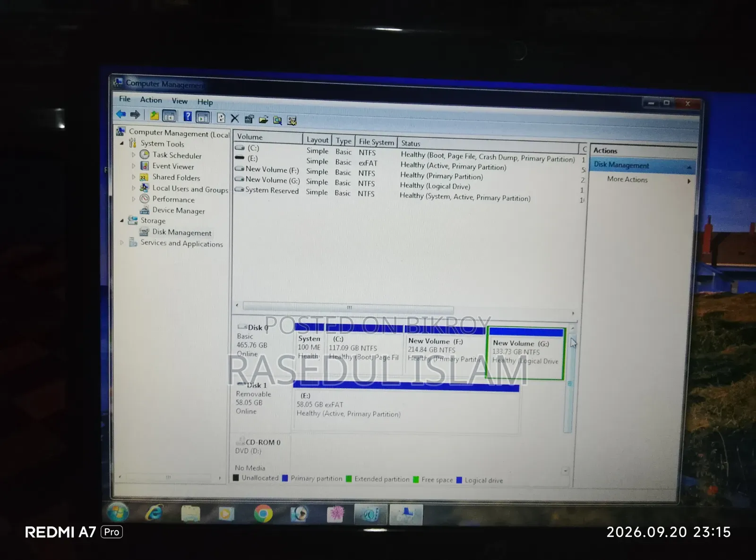
Task: Select the New Volume (G:) partition block
Action: [x=526, y=354]
